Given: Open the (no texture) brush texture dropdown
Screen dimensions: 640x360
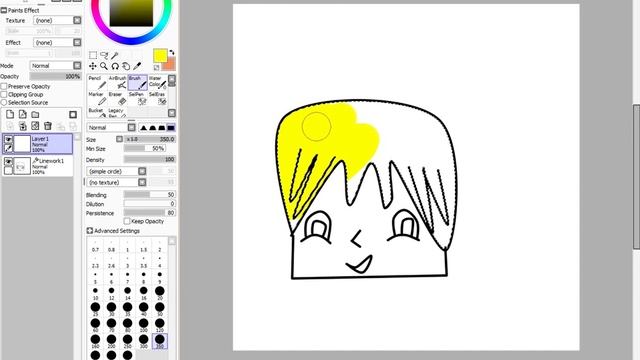Looking at the screenshot, I should [116, 182].
